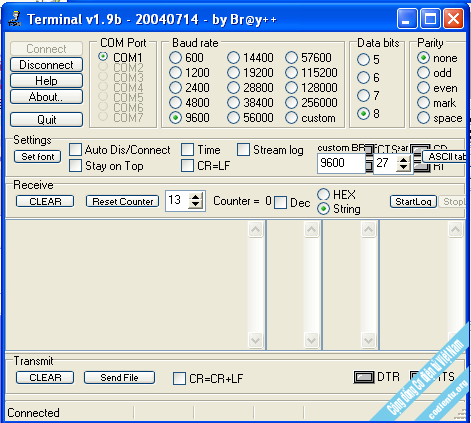
Task: Select the COM1 port radio button
Action: [103, 57]
